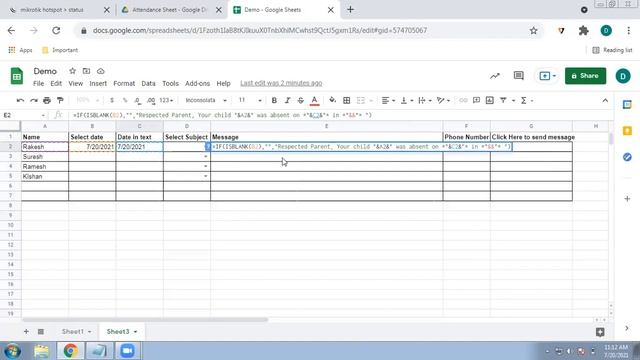This screenshot has width=640, height=360.
Task: Click the Name box showing E2
Action: click(x=24, y=115)
